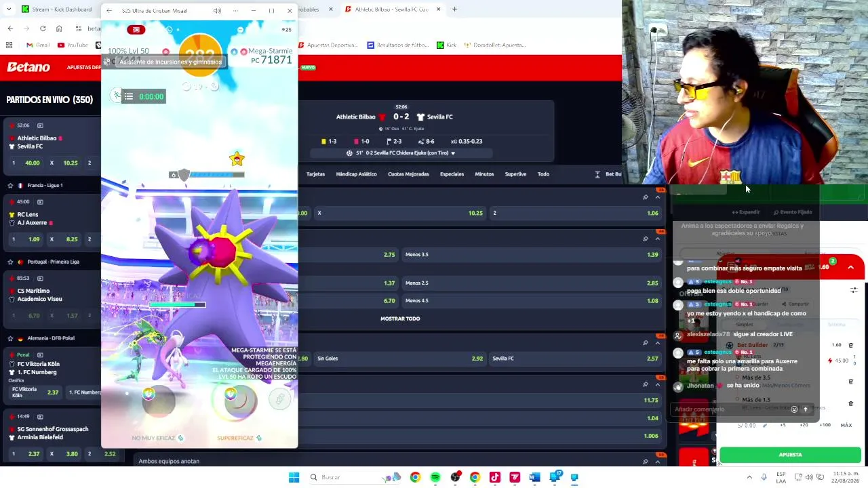Place the bet with the APUESTA button
The width and height of the screenshot is (868, 488).
tap(790, 455)
